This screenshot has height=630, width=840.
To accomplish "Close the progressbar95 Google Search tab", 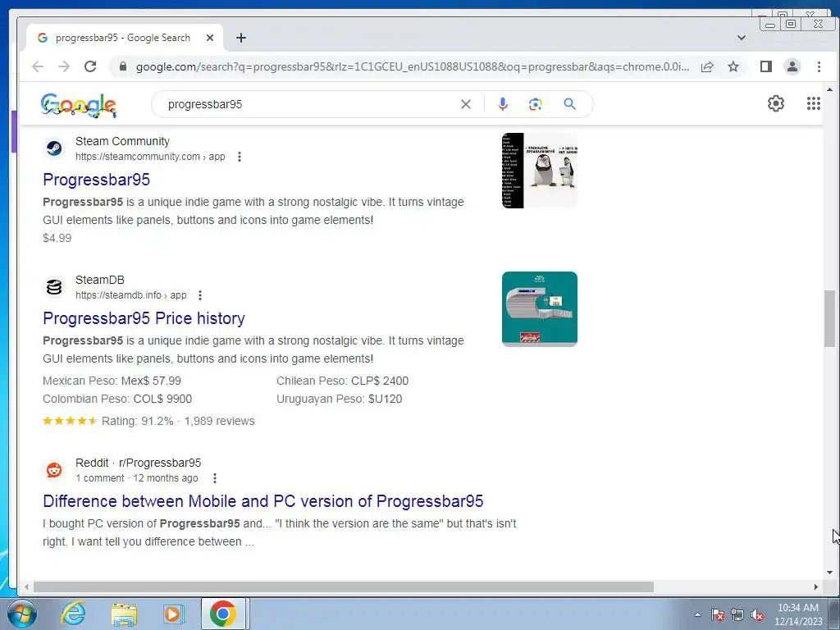I will click(x=210, y=38).
